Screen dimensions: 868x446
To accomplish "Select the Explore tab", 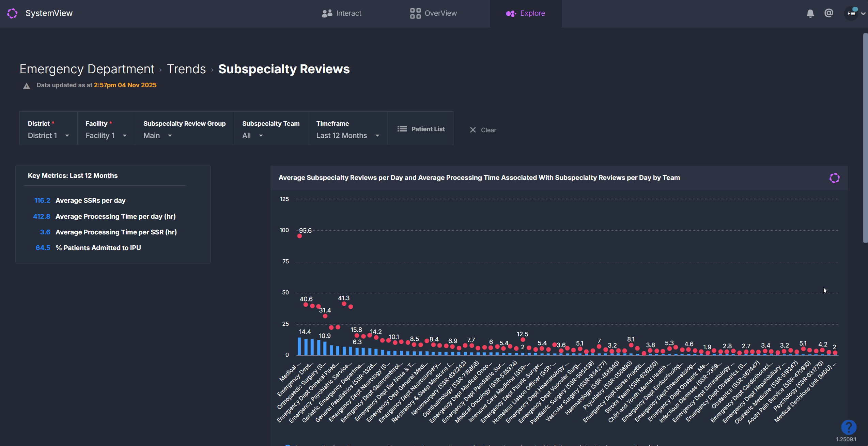I will click(526, 13).
